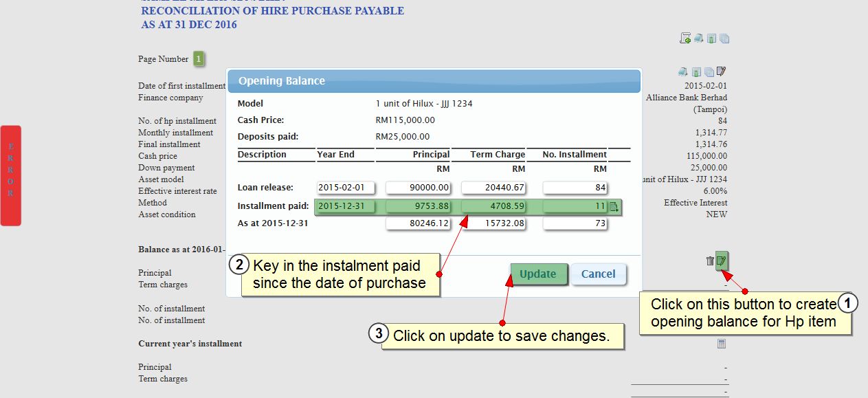The image size is (868, 398).
Task: Open the red ERROR side tab
Action: pyautogui.click(x=10, y=175)
